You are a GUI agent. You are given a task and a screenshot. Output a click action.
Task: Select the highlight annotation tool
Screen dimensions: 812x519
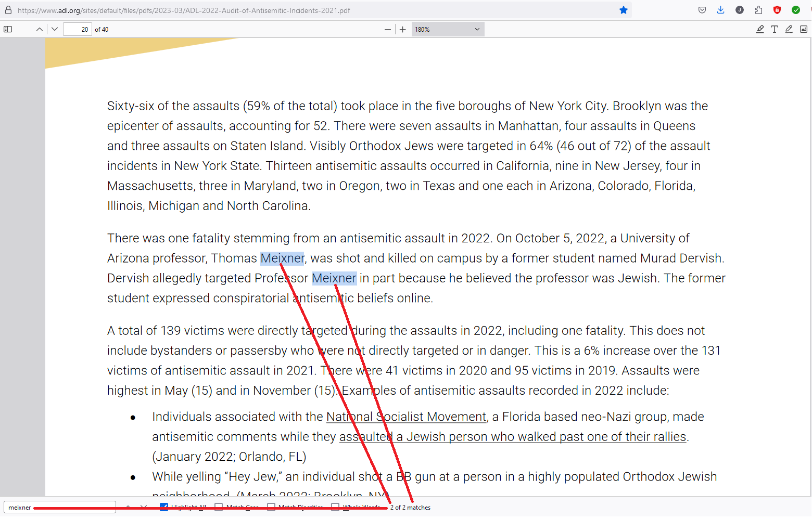760,30
